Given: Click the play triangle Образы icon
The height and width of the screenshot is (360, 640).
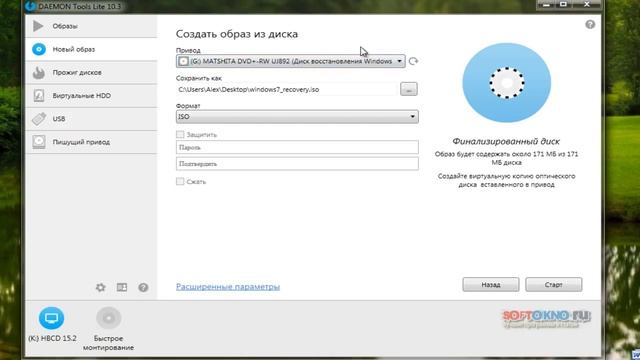Looking at the screenshot, I should pyautogui.click(x=38, y=26).
